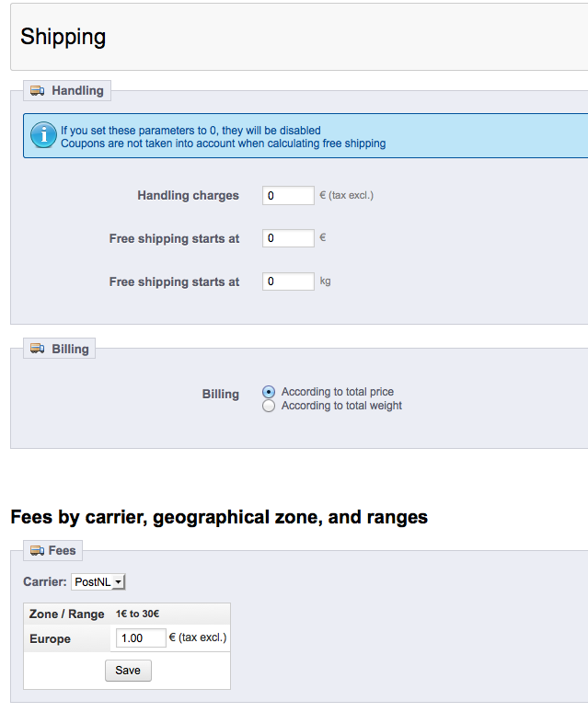Select According to total weight radio
This screenshot has height=712, width=588.
269,406
